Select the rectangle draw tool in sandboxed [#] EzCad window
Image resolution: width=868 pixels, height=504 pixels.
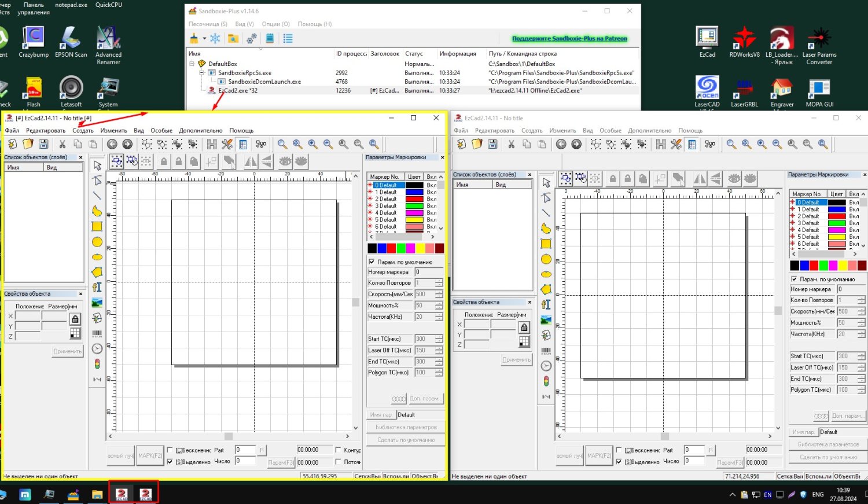pyautogui.click(x=97, y=227)
